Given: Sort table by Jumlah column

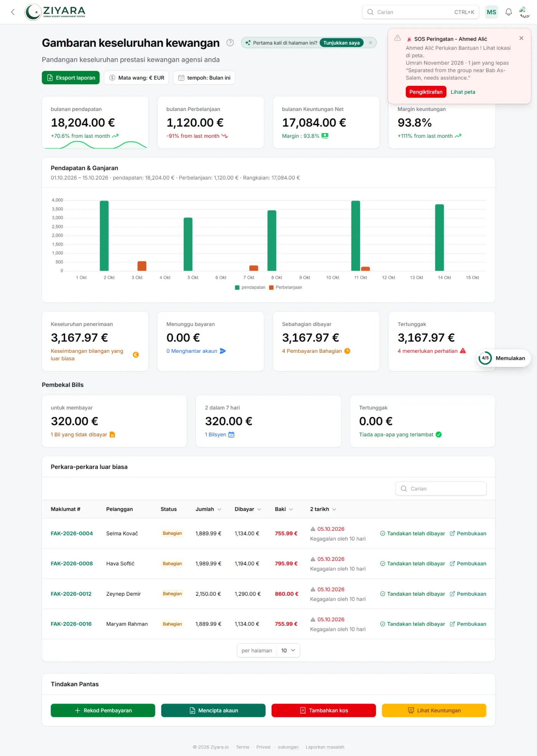Looking at the screenshot, I should coord(209,509).
